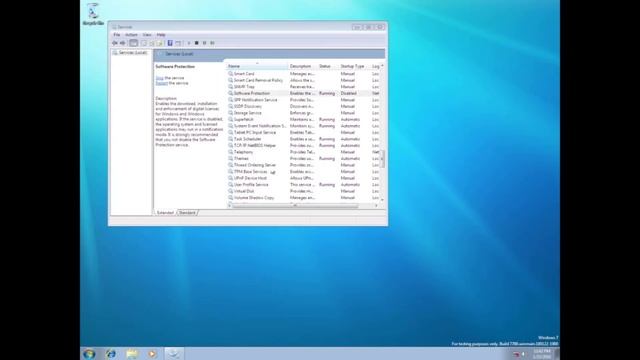This screenshot has height=360, width=640.
Task: Open Properties from the Services toolbar
Action: coord(144,43)
